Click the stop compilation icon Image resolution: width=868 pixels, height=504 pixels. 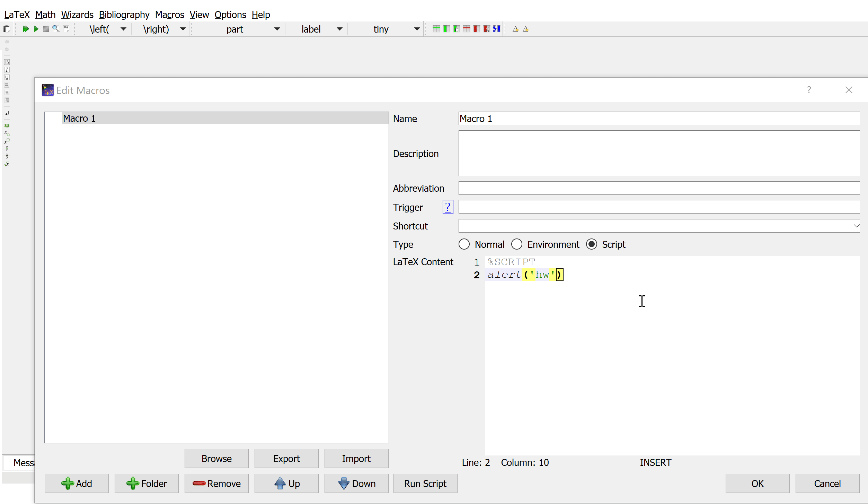[x=46, y=29]
